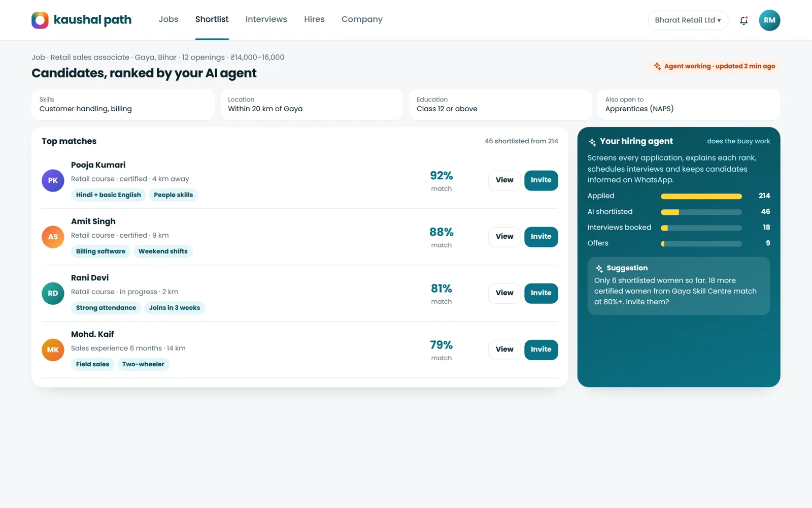Invite Rani Devi
The height and width of the screenshot is (508, 812).
point(541,293)
